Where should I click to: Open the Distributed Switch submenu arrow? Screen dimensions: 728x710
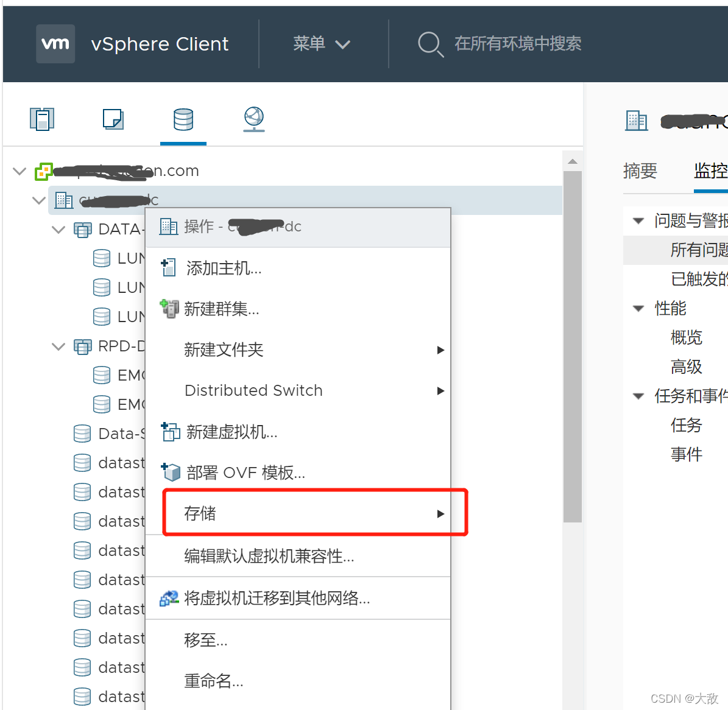440,391
